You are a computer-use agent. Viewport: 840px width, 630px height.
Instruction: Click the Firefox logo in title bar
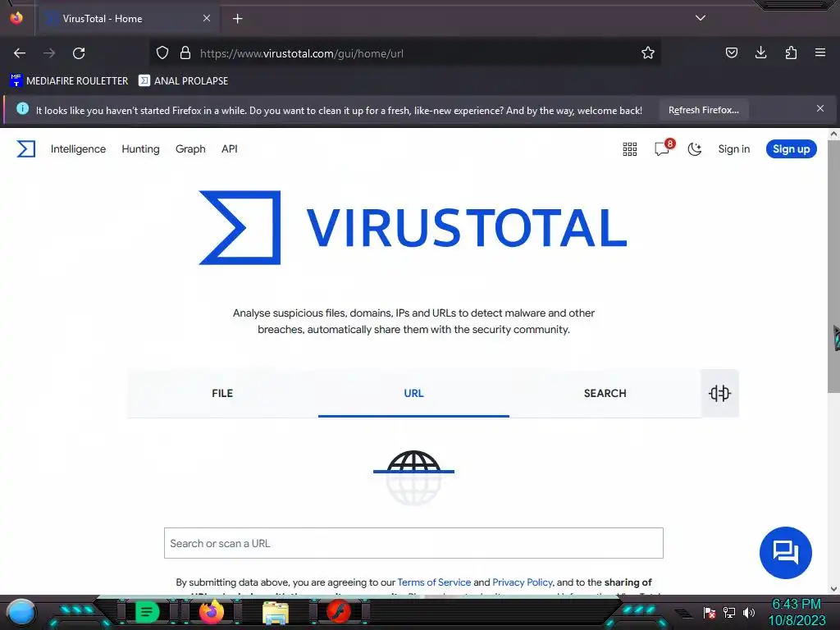pyautogui.click(x=16, y=18)
